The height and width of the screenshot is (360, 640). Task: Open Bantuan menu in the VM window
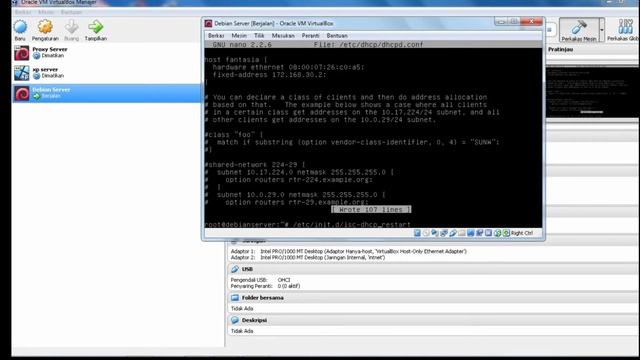(x=337, y=36)
